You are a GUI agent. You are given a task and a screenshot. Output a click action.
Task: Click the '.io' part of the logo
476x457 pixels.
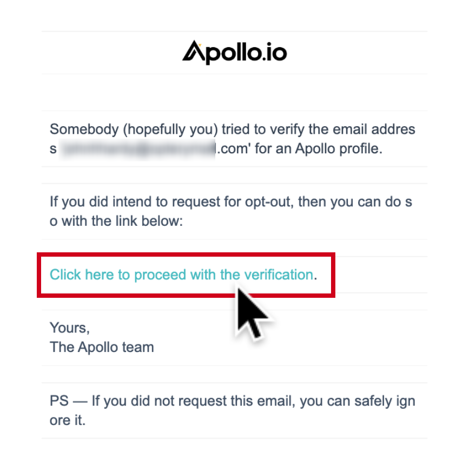(274, 53)
